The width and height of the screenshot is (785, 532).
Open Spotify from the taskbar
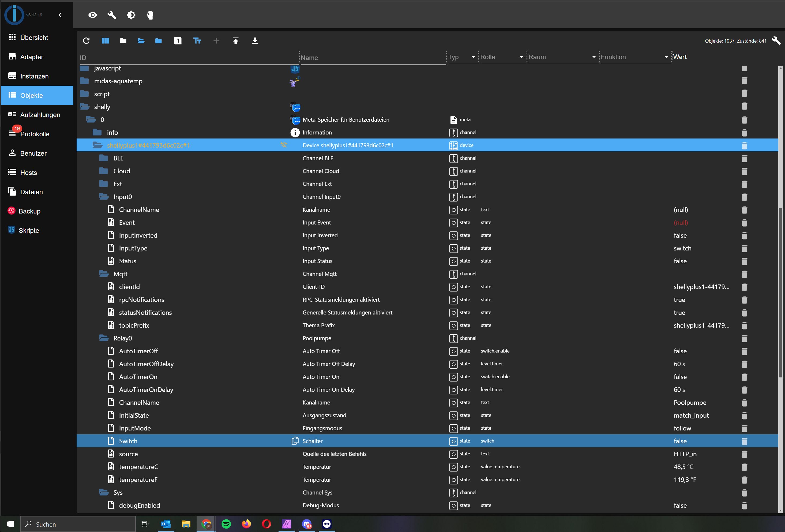pos(226,524)
